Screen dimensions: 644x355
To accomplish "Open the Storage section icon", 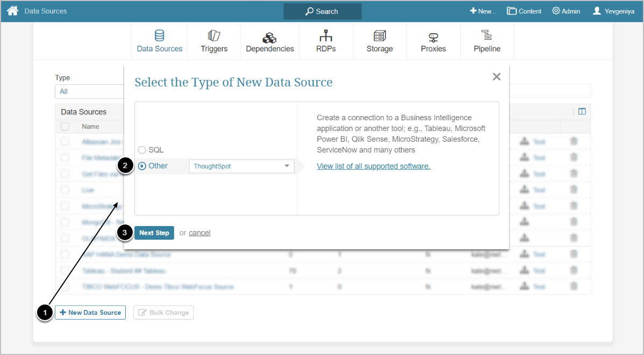I will 380,36.
